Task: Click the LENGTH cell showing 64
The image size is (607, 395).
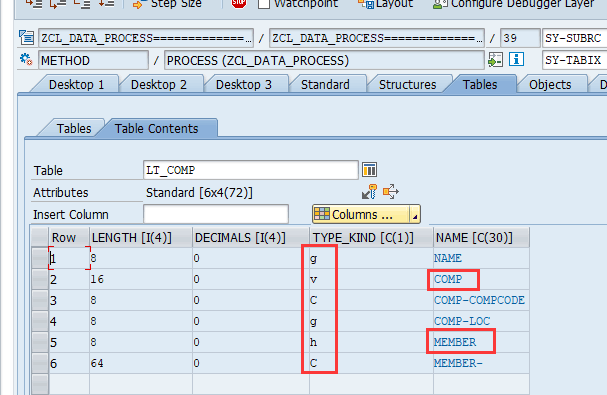Action: [141, 363]
